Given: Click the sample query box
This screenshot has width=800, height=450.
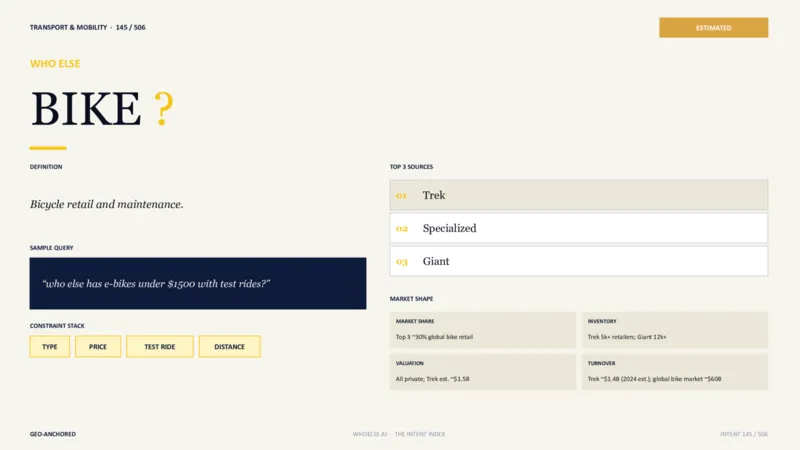Looking at the screenshot, I should pos(198,283).
